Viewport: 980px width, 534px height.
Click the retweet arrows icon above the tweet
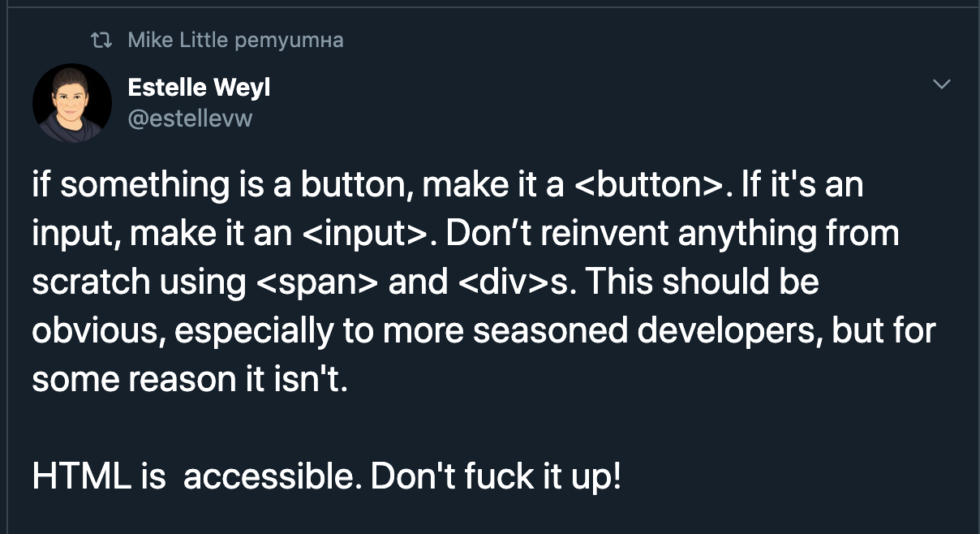coord(102,40)
